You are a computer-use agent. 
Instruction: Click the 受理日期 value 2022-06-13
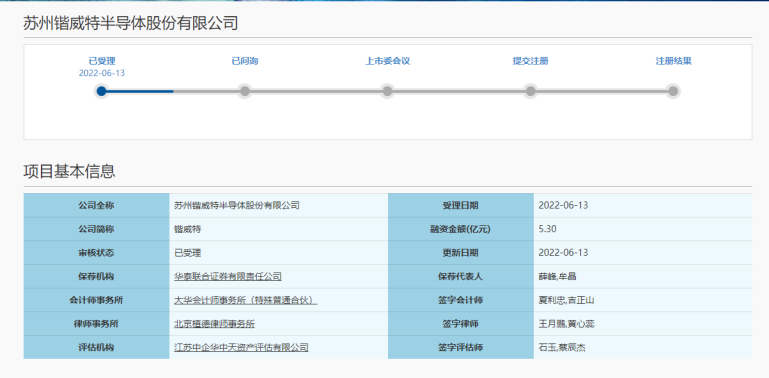click(x=563, y=205)
